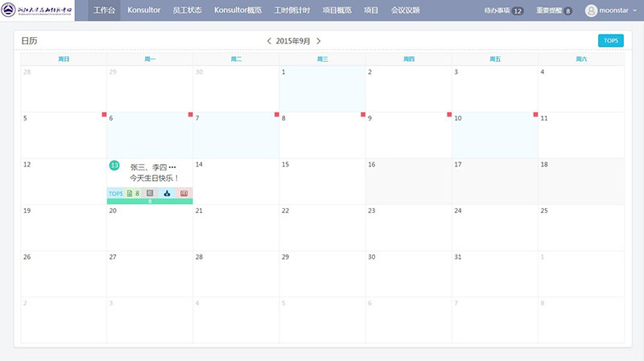
Task: Switch to the 员工状态 tab
Action: (188, 10)
